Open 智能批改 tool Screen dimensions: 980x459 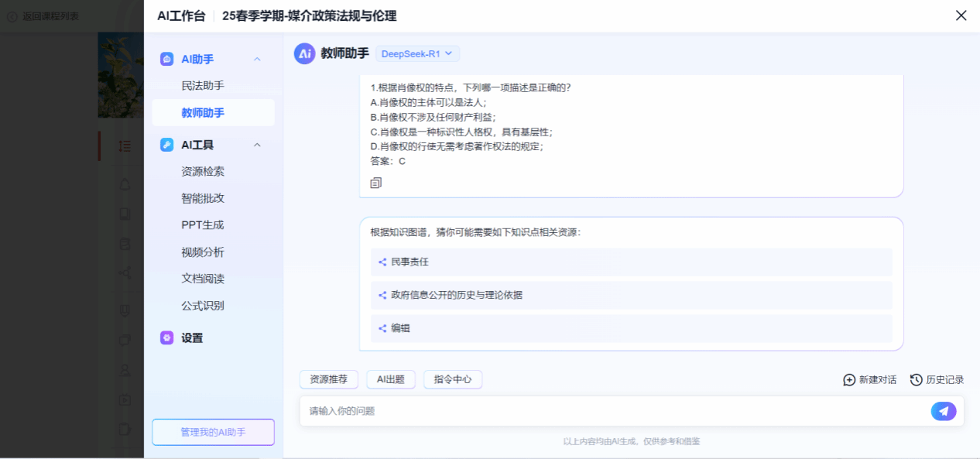[203, 198]
